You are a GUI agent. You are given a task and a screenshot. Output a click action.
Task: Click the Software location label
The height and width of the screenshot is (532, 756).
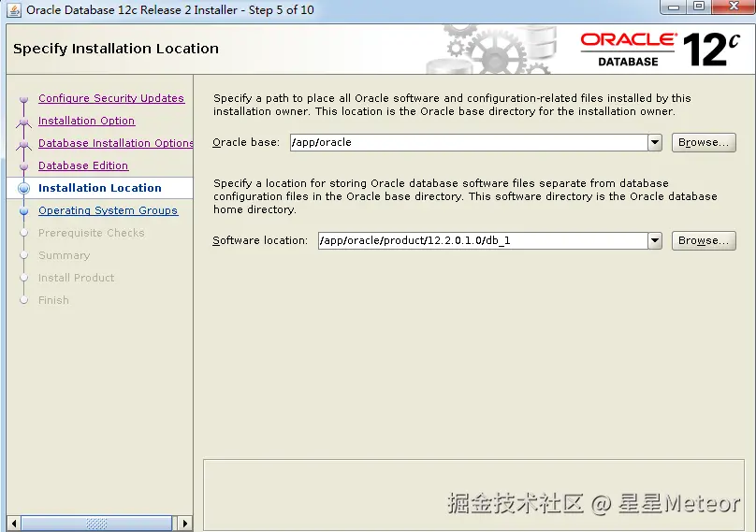[260, 240]
